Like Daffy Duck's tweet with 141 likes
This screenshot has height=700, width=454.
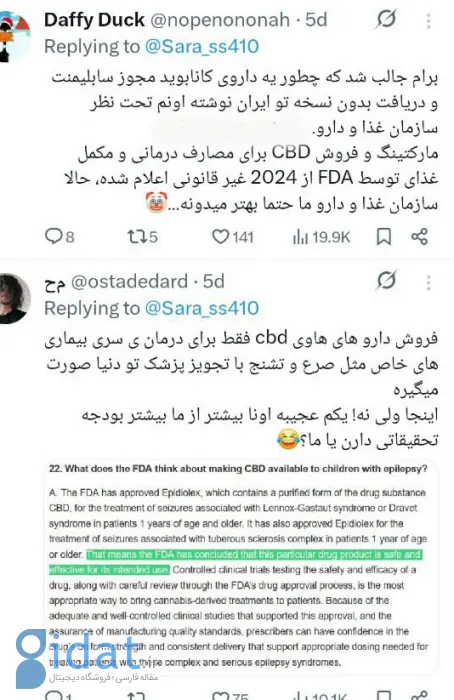point(233,236)
